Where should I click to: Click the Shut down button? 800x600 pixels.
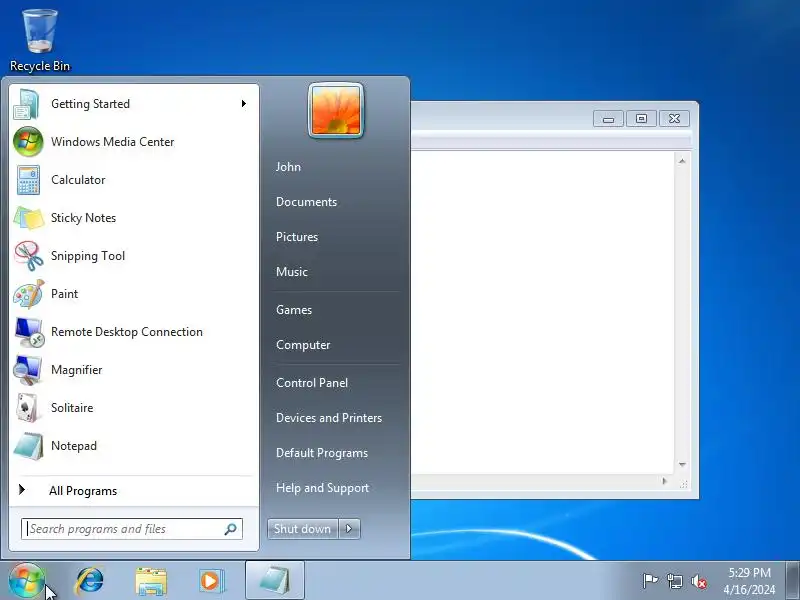(303, 529)
